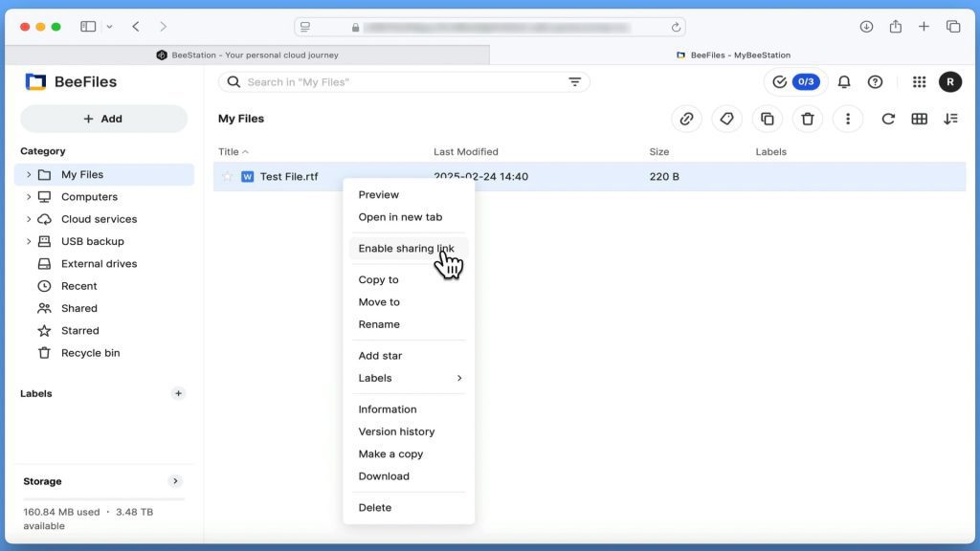Expand My Files tree node
The width and height of the screenshot is (980, 551).
28,174
